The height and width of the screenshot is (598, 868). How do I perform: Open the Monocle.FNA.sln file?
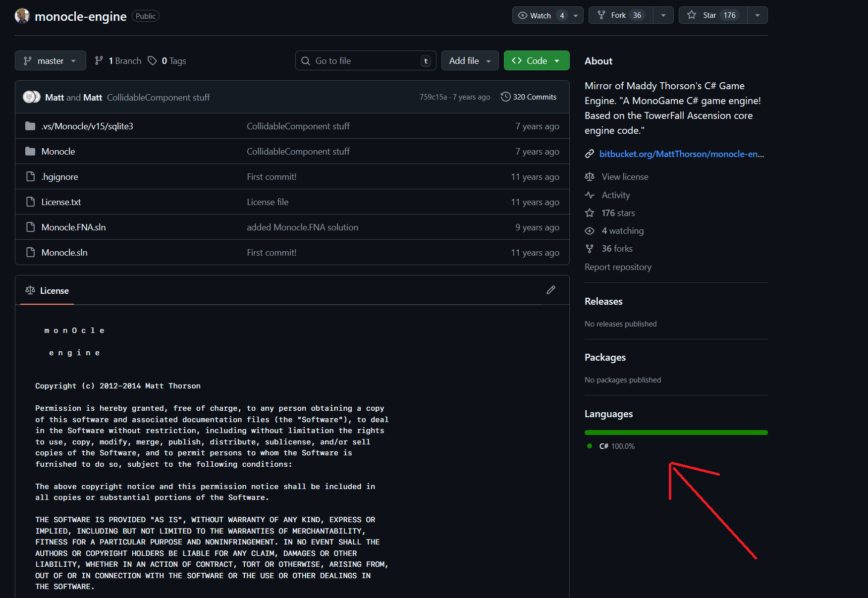coord(73,227)
